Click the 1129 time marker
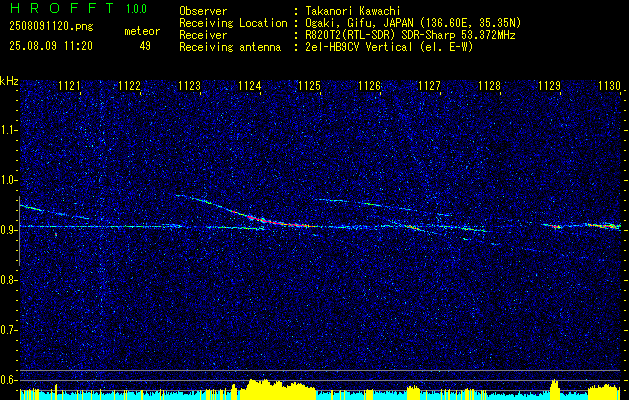 pos(550,86)
